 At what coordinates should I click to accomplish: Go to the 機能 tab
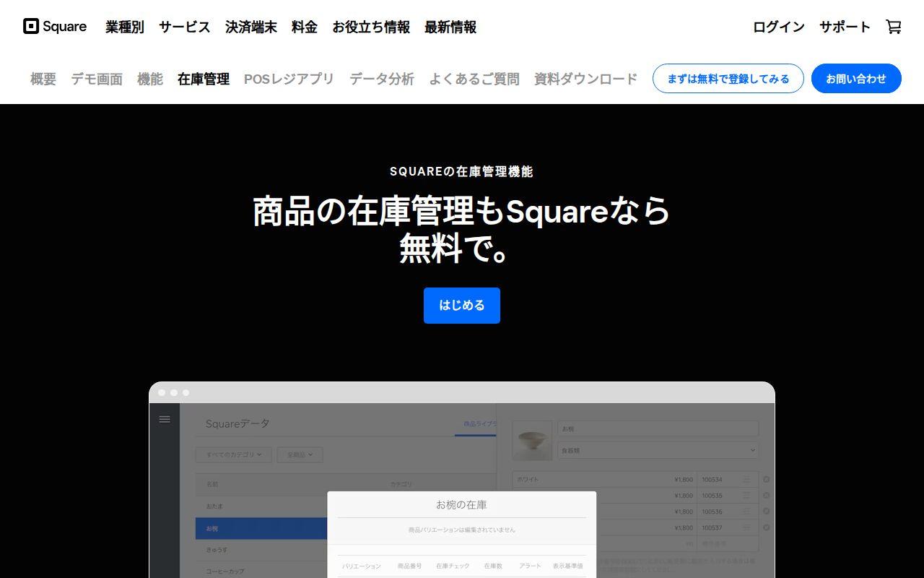(x=150, y=79)
